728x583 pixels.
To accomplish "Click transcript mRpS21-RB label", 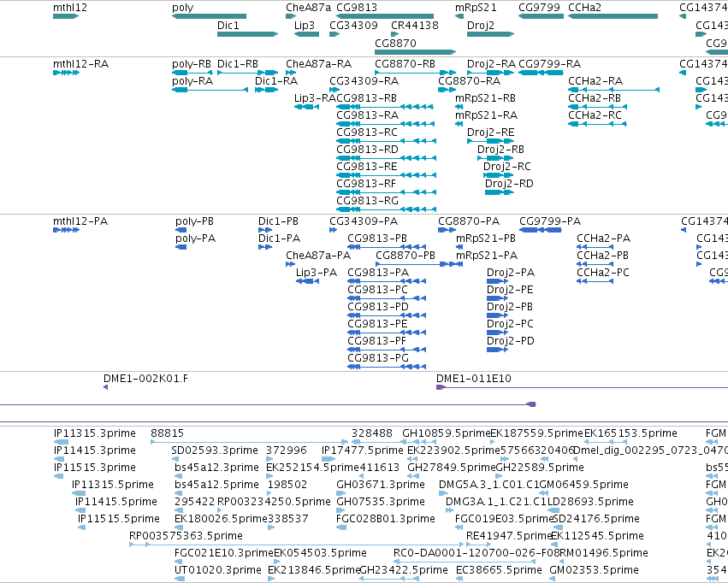I will click(485, 97).
